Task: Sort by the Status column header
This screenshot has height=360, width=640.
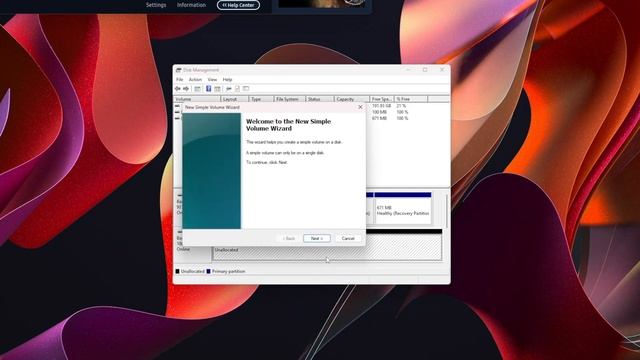Action: (x=320, y=99)
